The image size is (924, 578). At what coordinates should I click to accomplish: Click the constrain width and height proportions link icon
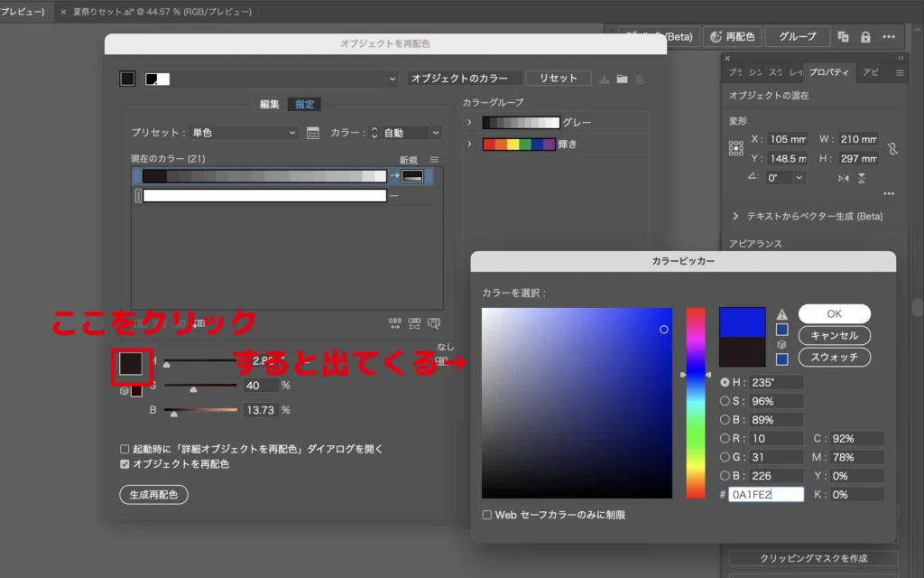(892, 149)
